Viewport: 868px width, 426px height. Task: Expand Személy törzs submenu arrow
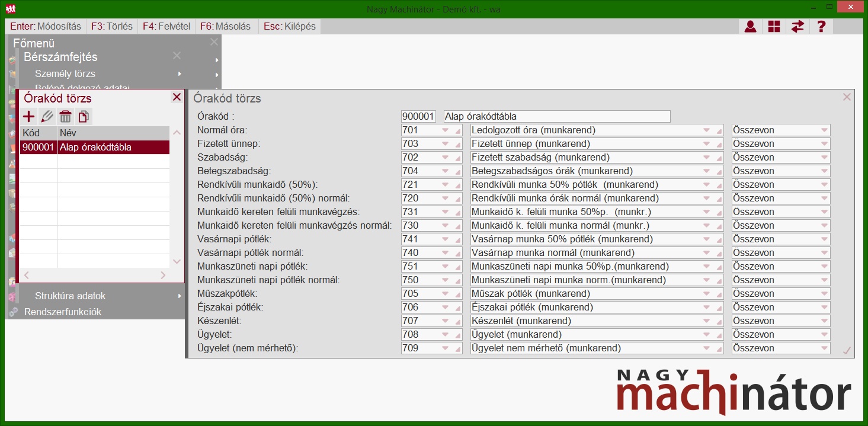point(180,74)
